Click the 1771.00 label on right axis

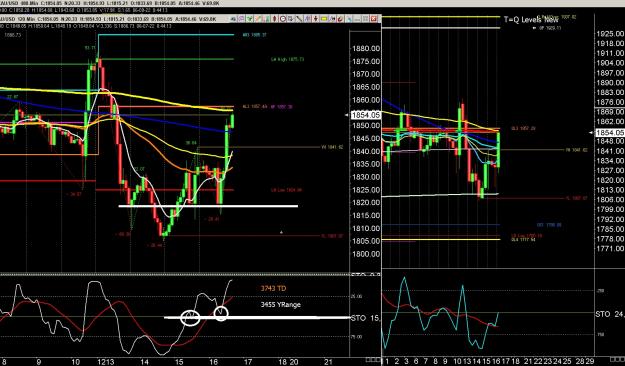pos(610,248)
